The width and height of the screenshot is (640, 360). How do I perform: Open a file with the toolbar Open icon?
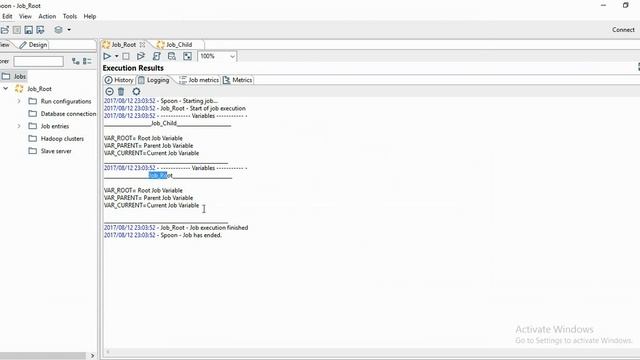(4, 30)
